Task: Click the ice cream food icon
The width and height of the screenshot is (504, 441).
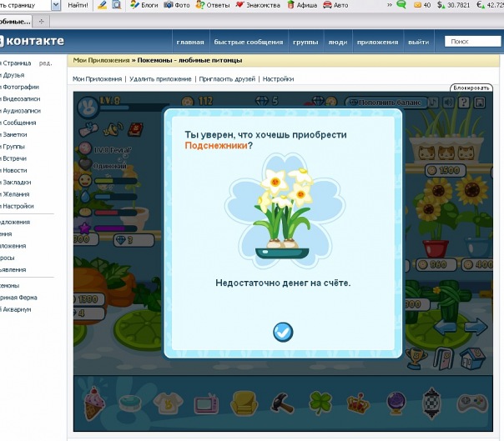Action: (x=93, y=403)
